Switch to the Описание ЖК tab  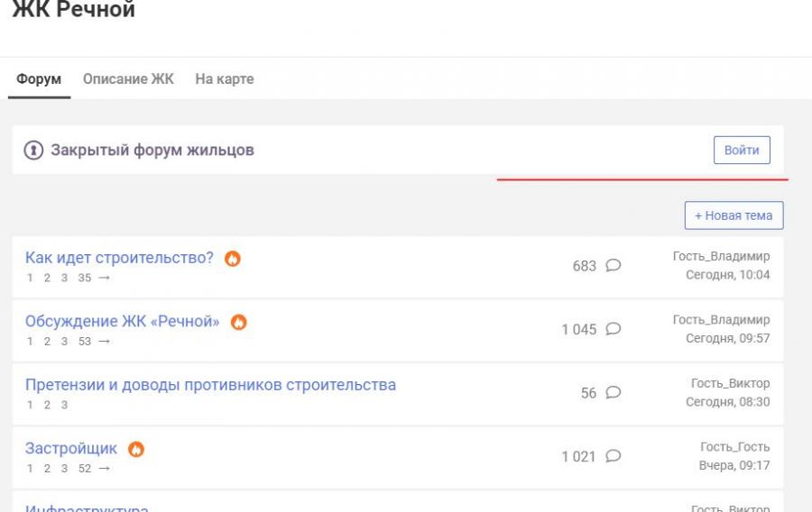coord(128,79)
